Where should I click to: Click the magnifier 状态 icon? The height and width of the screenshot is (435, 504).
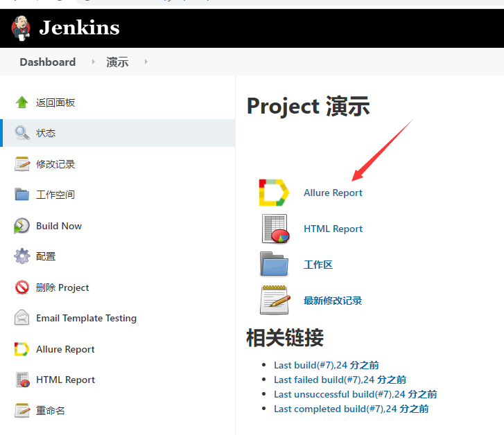point(22,133)
